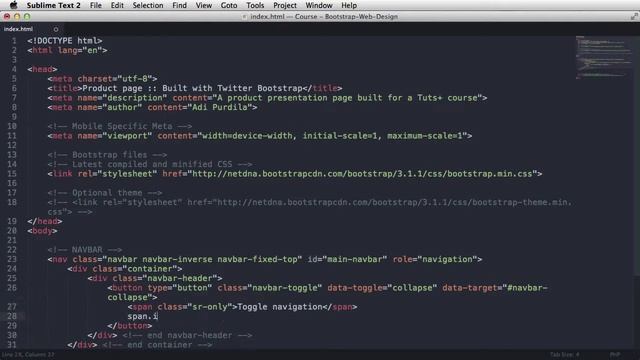Click the 'main-navbar' id value on line 23
The height and width of the screenshot is (360, 640).
point(355,259)
